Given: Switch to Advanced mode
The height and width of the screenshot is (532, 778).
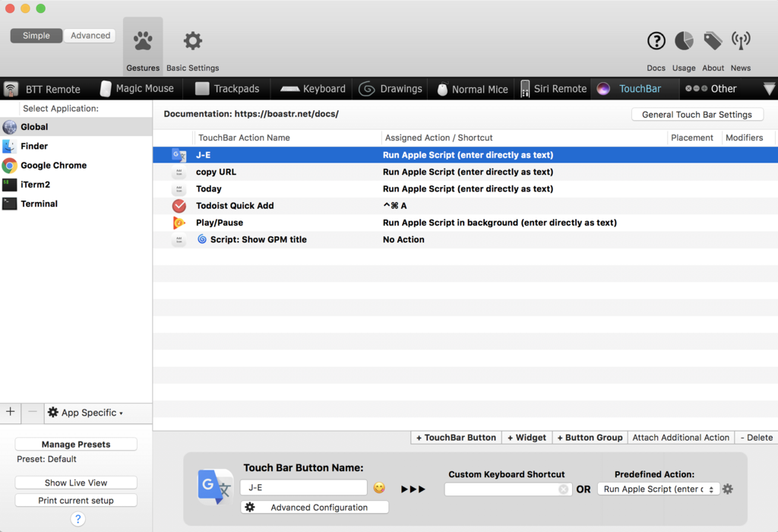Looking at the screenshot, I should (x=90, y=36).
